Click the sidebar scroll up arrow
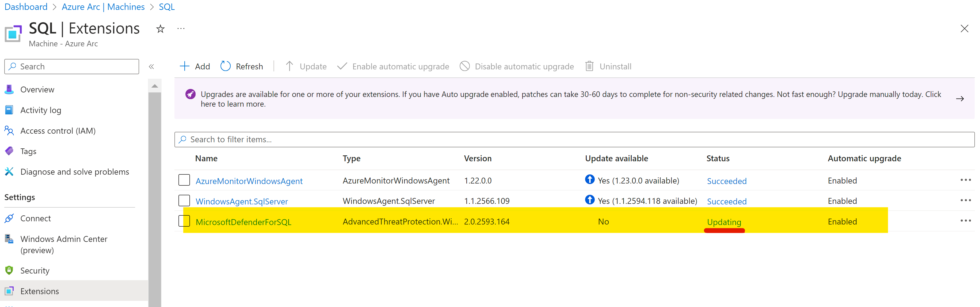Viewport: 980px width, 307px height. (x=154, y=86)
